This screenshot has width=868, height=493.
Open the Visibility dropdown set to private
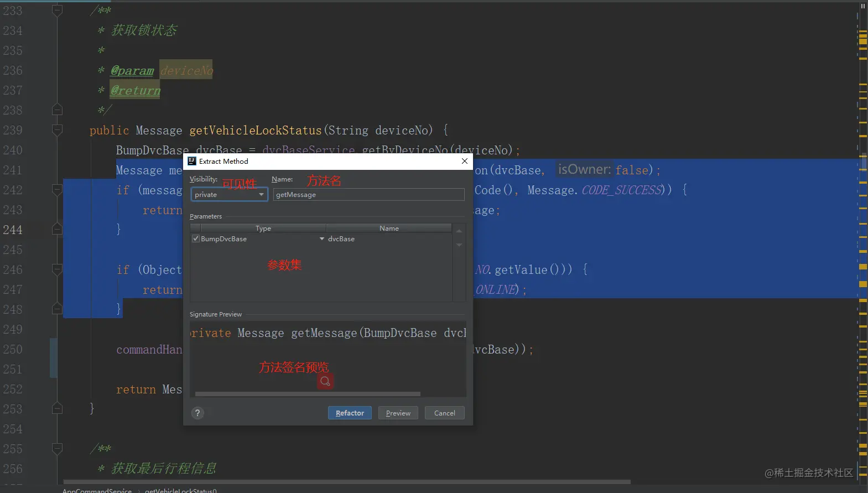[x=230, y=194]
